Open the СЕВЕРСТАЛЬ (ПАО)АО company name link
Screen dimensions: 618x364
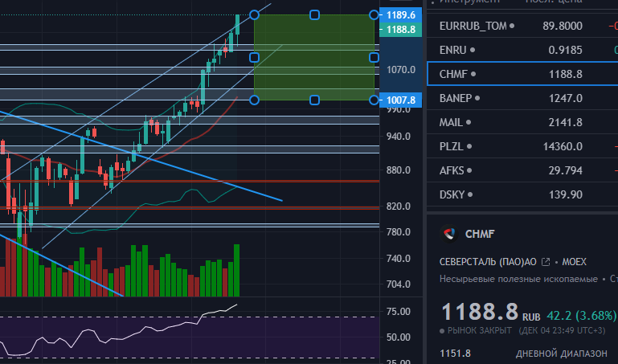tap(488, 262)
